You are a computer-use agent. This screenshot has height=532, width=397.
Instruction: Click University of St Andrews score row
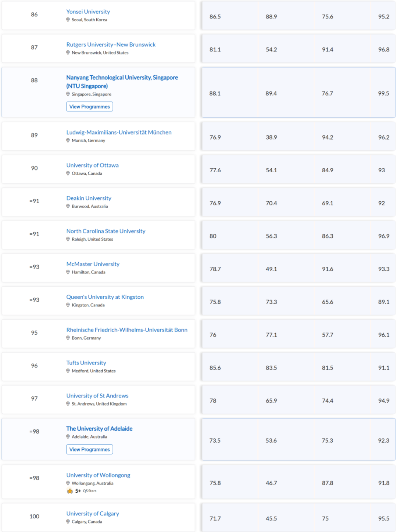coord(298,400)
